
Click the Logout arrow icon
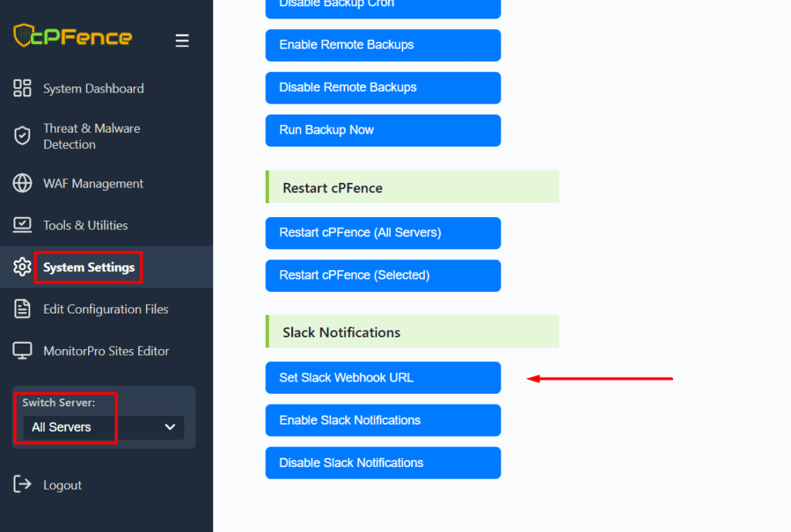pyautogui.click(x=22, y=484)
